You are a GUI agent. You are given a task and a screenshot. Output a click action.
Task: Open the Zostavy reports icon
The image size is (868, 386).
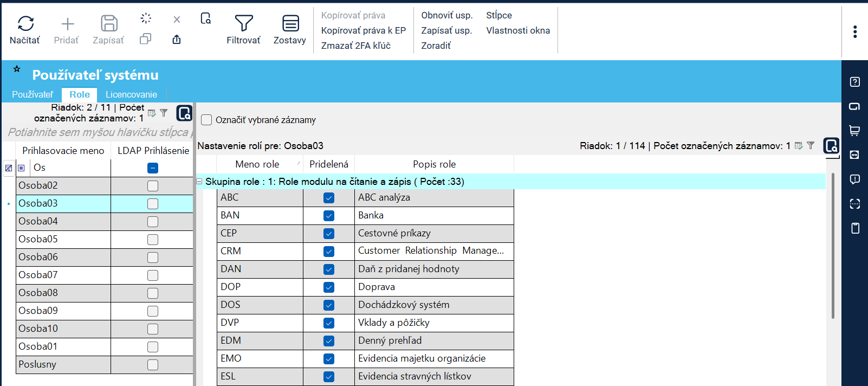290,23
